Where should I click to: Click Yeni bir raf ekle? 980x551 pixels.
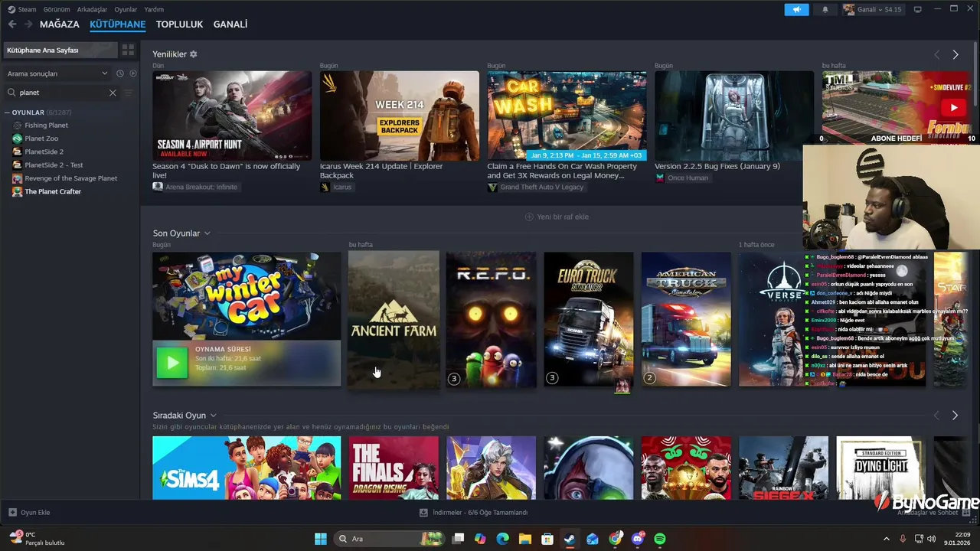point(557,217)
